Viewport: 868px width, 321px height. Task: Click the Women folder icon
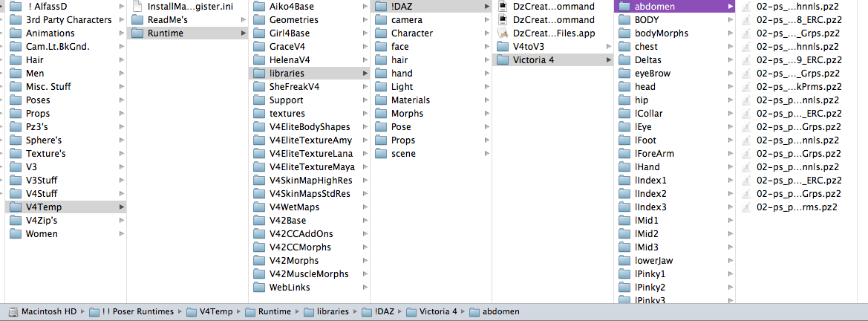point(16,234)
